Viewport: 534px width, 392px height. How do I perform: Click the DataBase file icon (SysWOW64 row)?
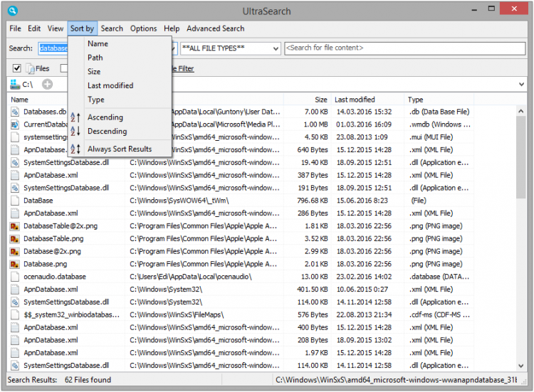[x=15, y=201]
